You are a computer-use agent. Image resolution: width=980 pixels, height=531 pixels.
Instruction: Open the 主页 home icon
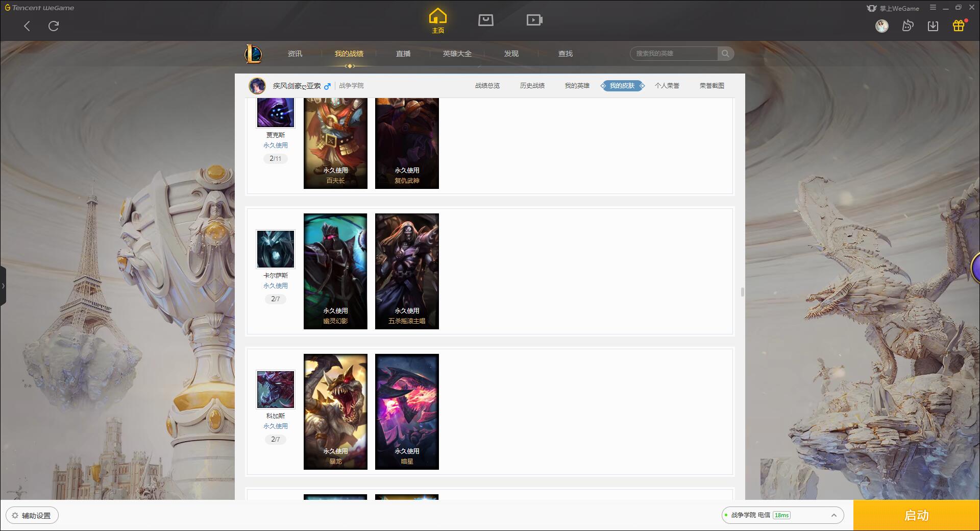pyautogui.click(x=437, y=21)
